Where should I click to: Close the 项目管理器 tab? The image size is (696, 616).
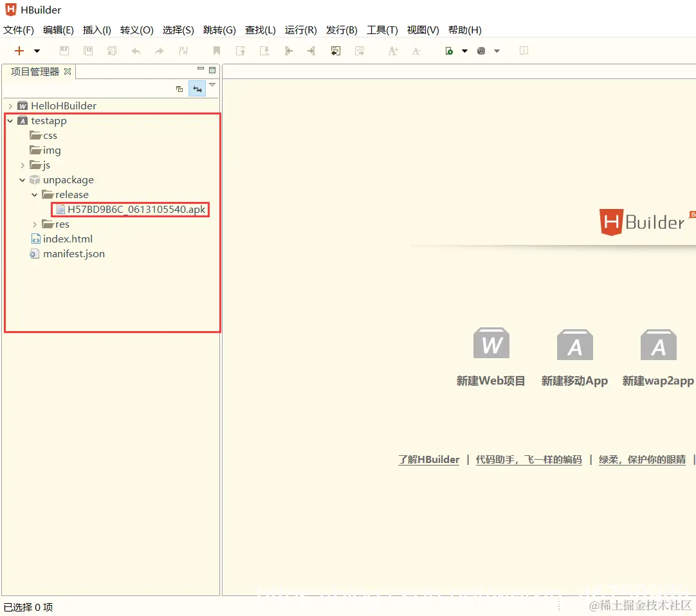tap(68, 71)
